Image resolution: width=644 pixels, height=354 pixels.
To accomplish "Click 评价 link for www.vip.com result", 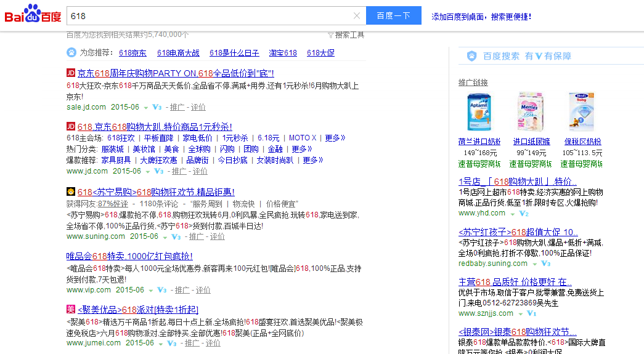I will point(203,290).
